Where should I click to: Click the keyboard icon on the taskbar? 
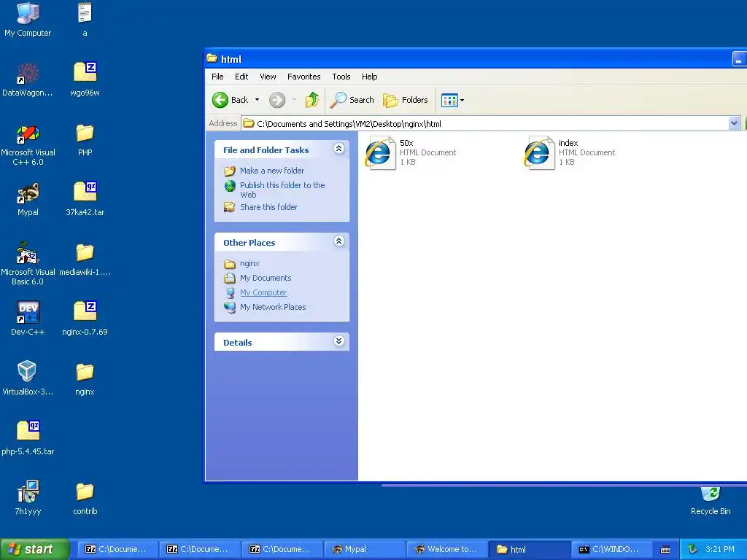[665, 550]
